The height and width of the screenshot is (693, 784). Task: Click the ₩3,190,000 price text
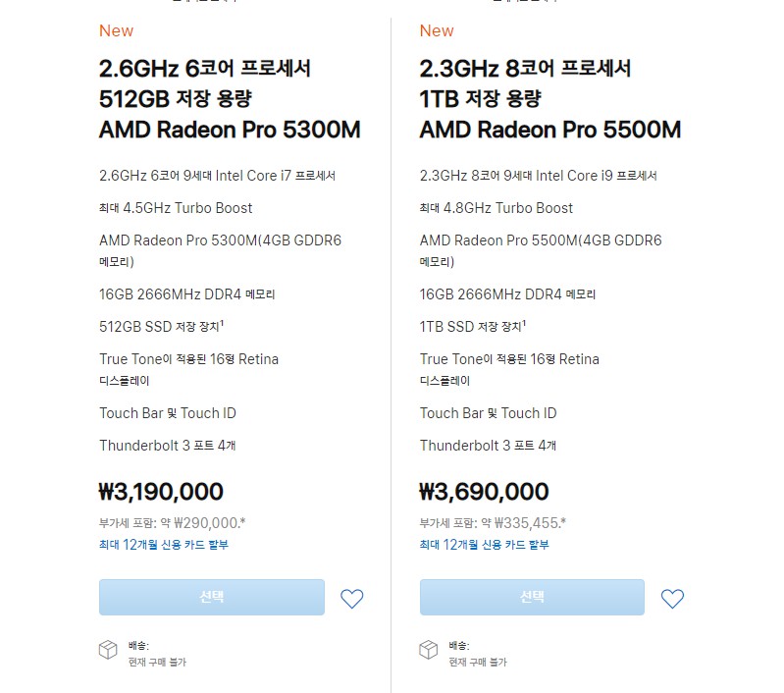[x=161, y=492]
